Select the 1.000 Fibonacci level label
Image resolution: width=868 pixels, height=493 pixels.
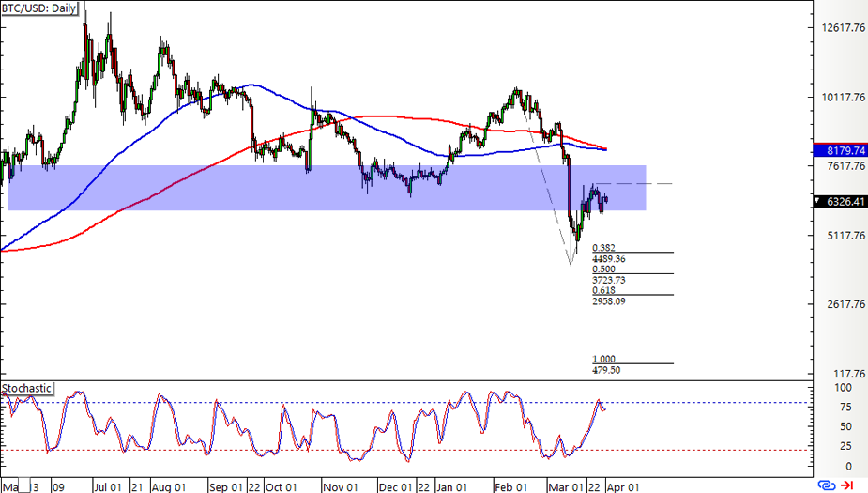[x=603, y=359]
